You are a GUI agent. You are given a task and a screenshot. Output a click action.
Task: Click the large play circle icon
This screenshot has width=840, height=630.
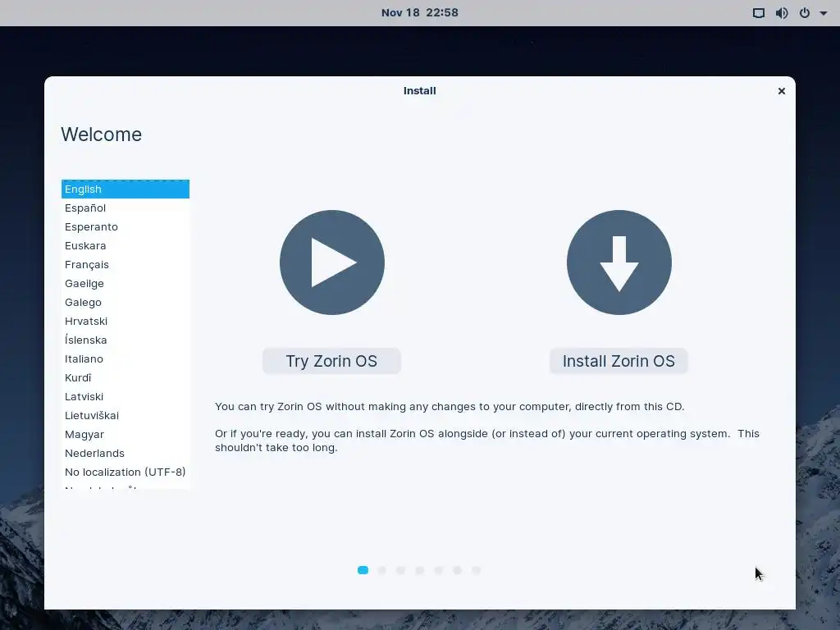click(x=332, y=262)
